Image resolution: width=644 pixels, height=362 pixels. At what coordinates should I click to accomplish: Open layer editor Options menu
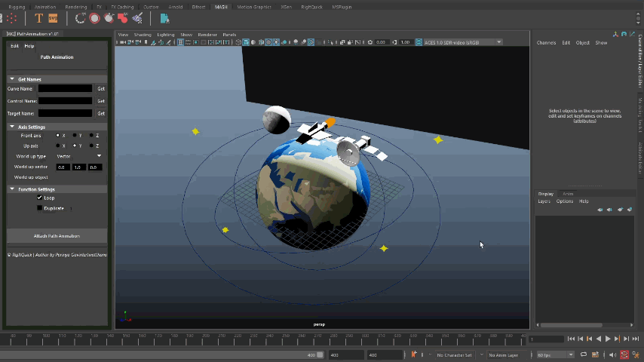tap(564, 201)
